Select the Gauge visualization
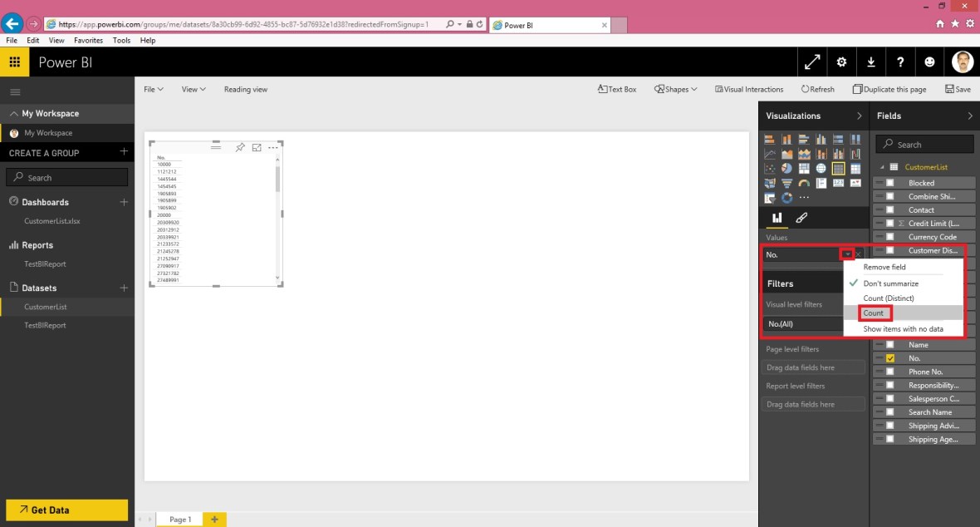The width and height of the screenshot is (980, 527). (x=804, y=182)
